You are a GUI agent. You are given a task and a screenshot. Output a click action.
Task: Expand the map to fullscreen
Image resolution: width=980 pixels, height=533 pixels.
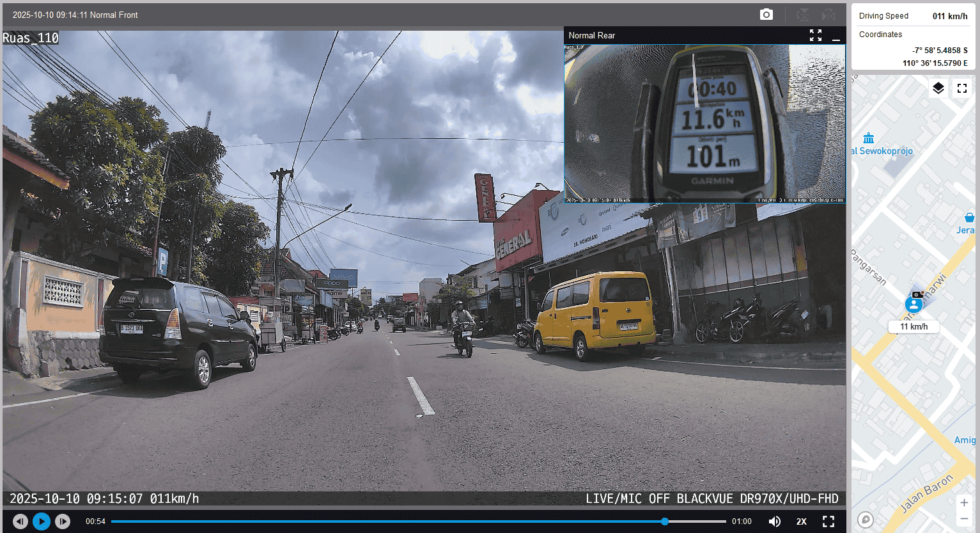[962, 88]
